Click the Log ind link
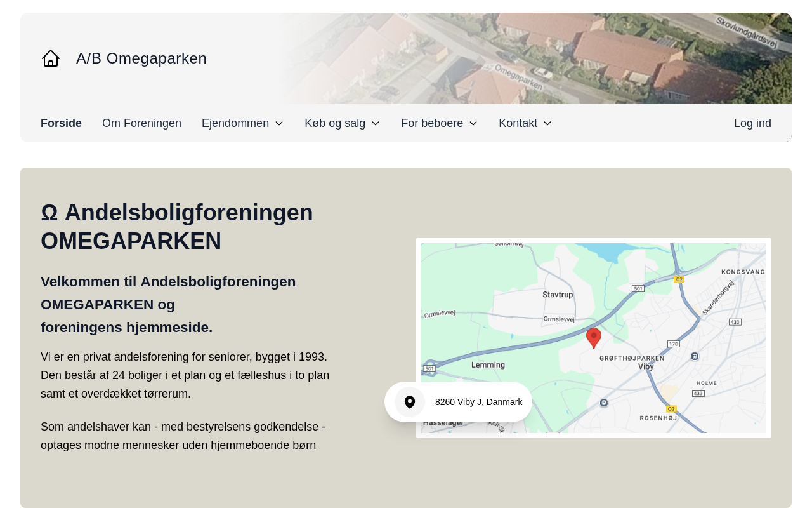 752,123
